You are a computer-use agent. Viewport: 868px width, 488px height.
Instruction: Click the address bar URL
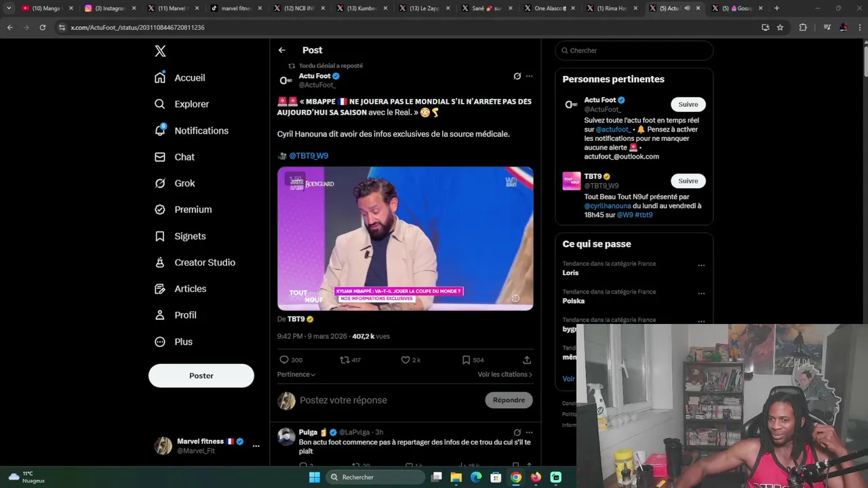[138, 28]
